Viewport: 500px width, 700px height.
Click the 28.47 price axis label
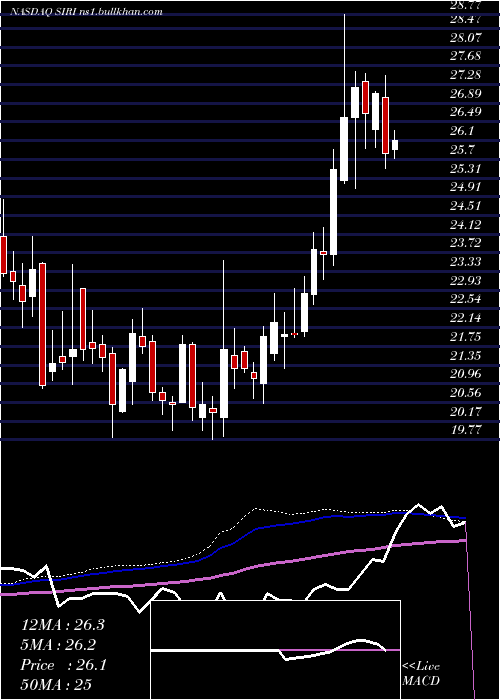point(466,19)
